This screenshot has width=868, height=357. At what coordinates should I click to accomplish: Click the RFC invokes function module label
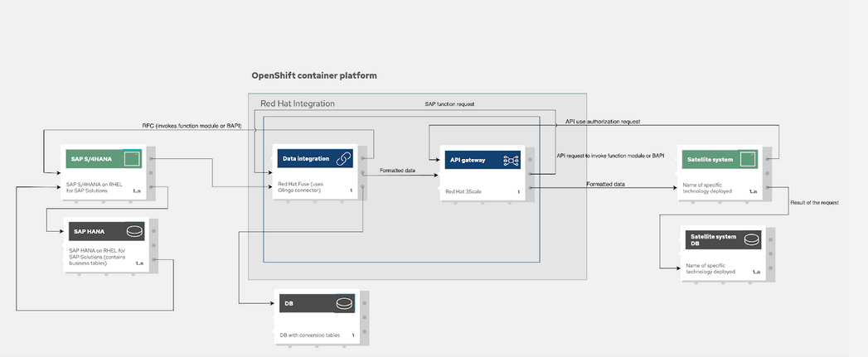191,126
